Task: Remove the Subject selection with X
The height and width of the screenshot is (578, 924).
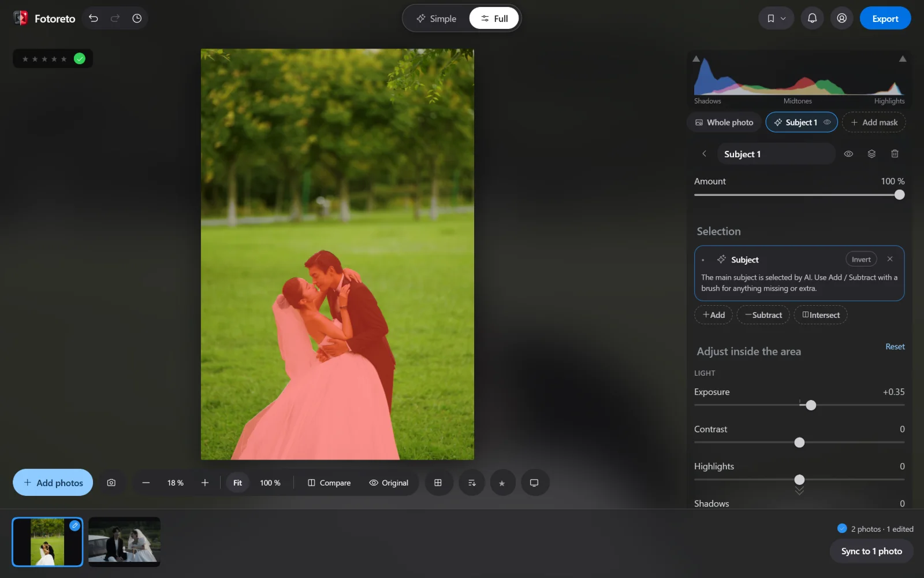Action: 890,259
